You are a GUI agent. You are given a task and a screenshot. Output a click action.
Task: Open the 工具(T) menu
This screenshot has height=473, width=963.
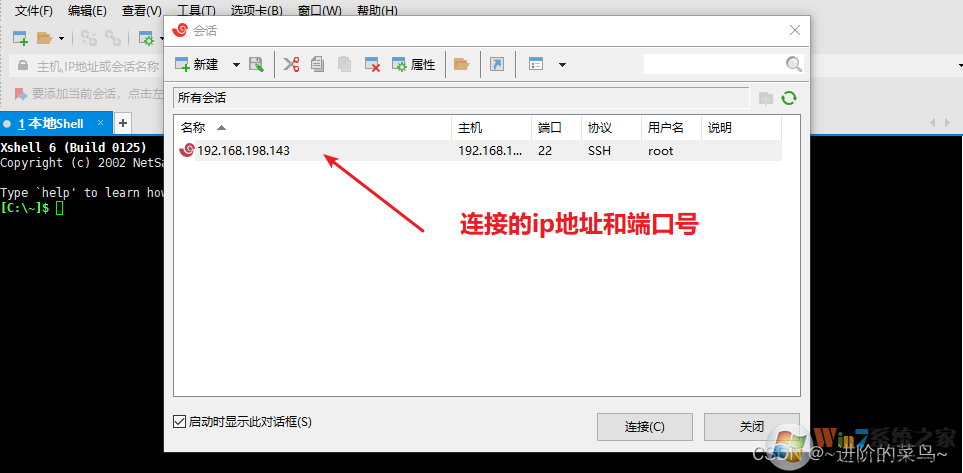(196, 10)
